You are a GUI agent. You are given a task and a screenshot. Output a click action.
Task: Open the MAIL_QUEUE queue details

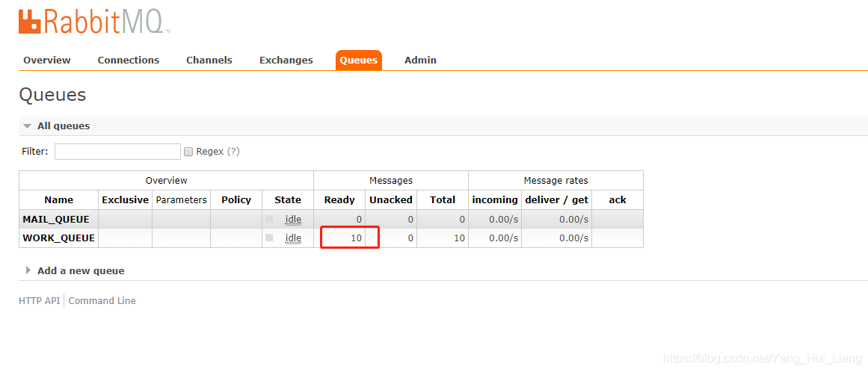(56, 220)
